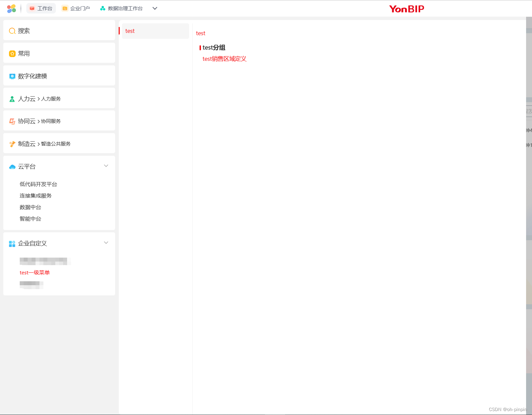Open the workspace switcher chevron beside 数据治理工作台

click(155, 8)
